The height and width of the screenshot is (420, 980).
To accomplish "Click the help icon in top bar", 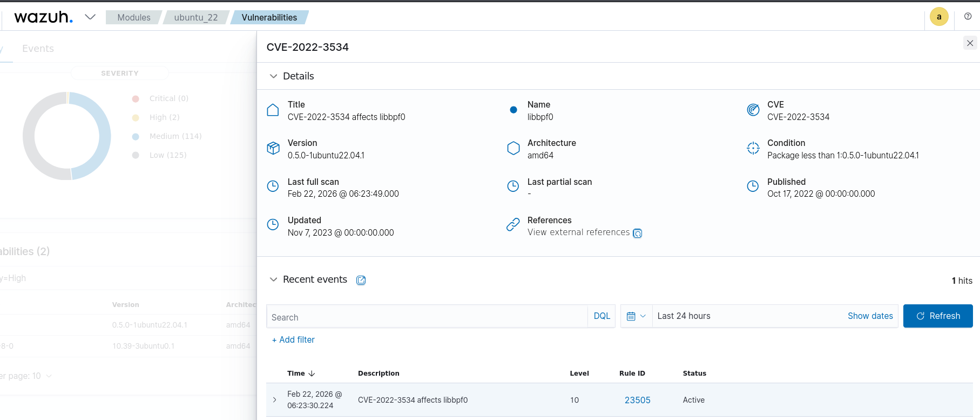I will [x=968, y=17].
